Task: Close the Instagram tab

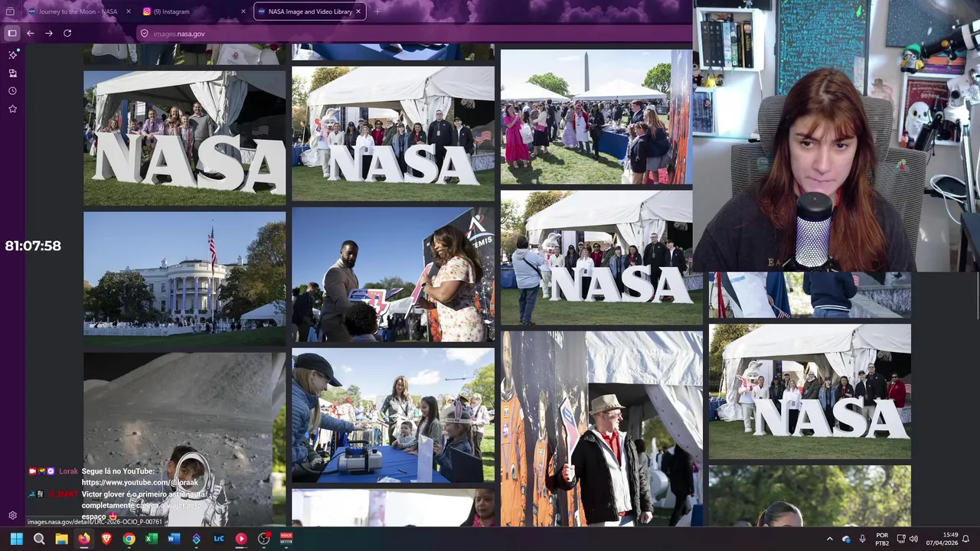Action: pyautogui.click(x=243, y=11)
